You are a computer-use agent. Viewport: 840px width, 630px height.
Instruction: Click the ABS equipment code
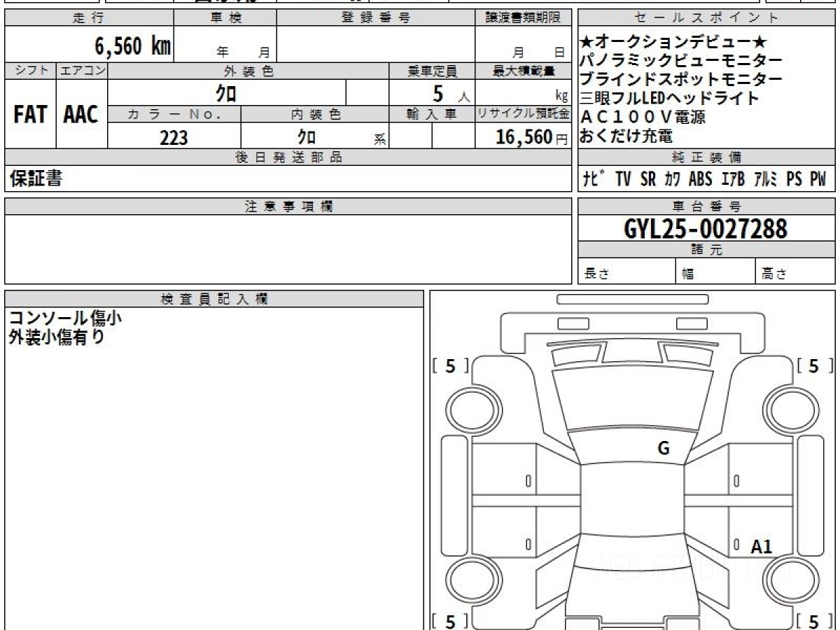[700, 179]
